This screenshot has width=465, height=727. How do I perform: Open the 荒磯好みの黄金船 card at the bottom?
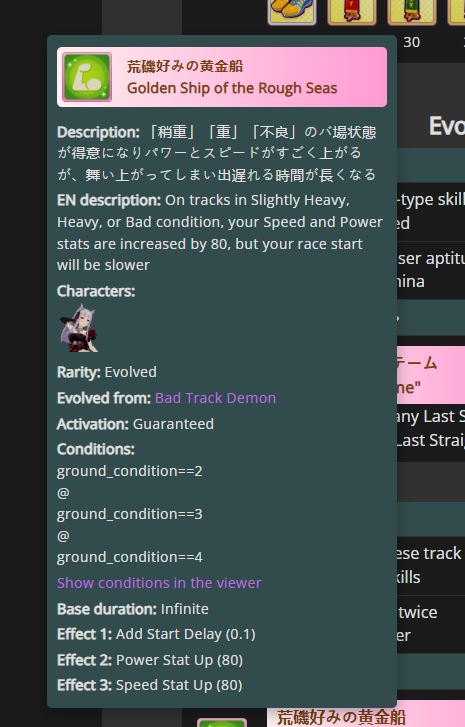coord(366,714)
